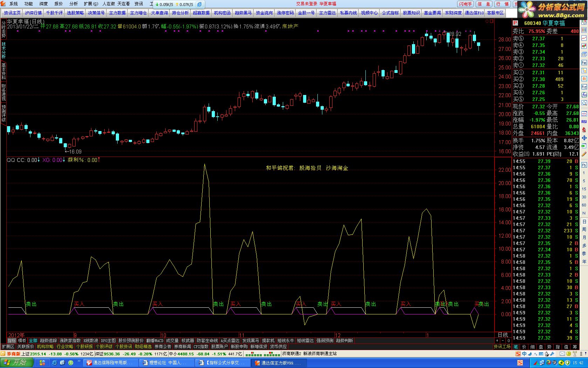Click the 资讯主页 toolbar button
The height and width of the screenshot is (368, 588).
pyautogui.click(x=12, y=13)
